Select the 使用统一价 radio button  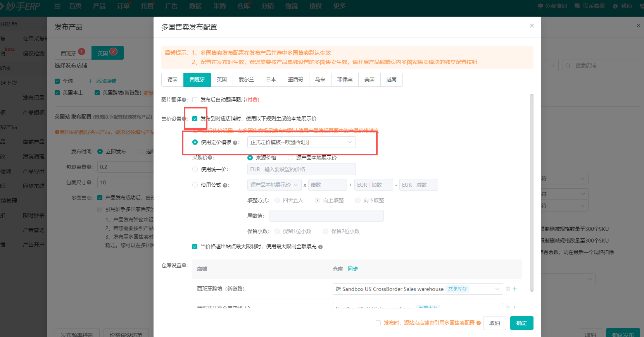(x=195, y=169)
